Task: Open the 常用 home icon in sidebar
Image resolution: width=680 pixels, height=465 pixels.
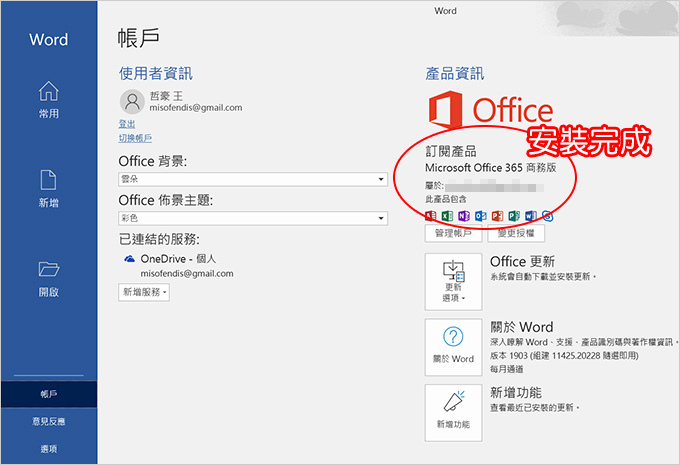Action: point(49,91)
